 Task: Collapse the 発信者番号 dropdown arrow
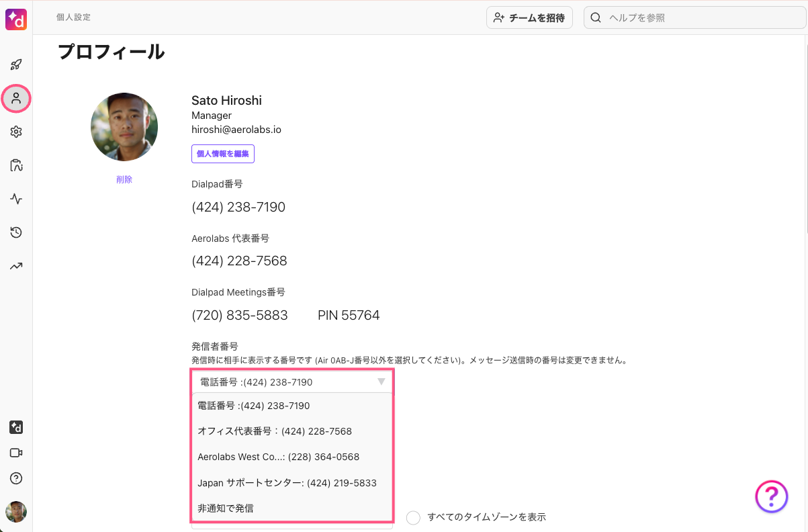tap(381, 382)
